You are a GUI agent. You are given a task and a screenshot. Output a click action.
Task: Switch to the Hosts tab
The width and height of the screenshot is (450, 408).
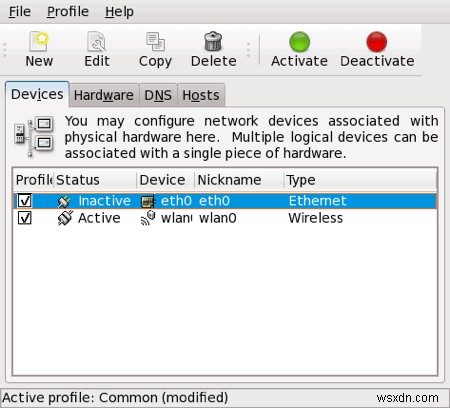coord(201,95)
